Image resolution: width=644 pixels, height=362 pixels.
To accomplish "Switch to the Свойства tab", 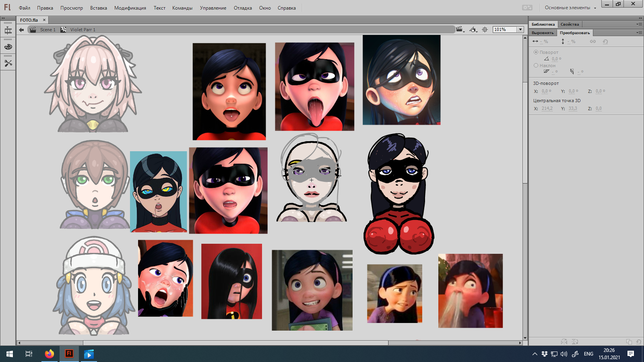I will tap(570, 25).
